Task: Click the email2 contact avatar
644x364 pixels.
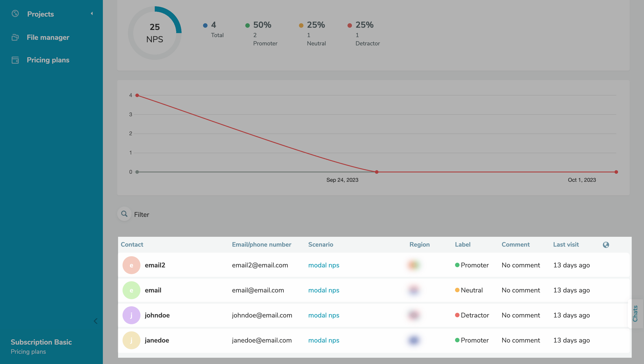Action: click(x=131, y=265)
